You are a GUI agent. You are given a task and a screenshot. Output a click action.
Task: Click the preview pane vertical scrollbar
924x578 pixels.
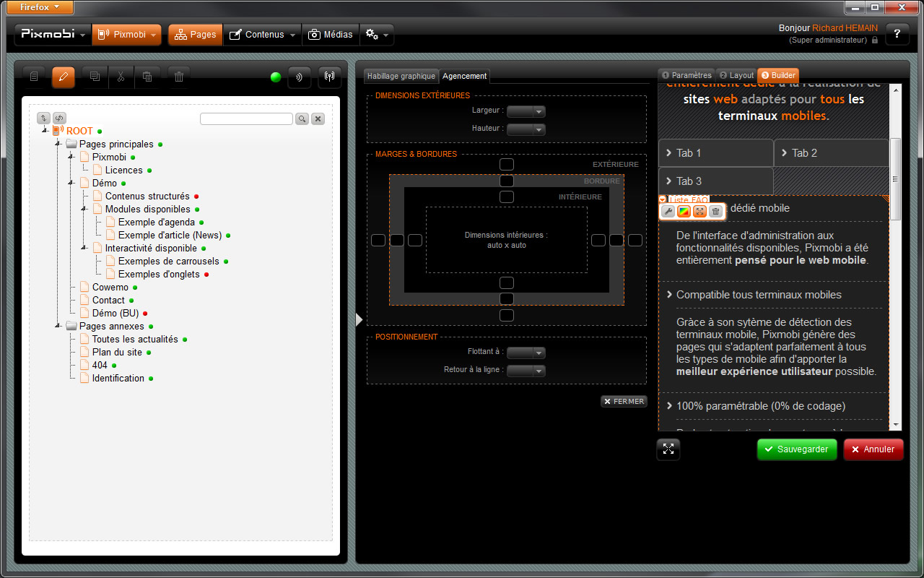tap(896, 179)
